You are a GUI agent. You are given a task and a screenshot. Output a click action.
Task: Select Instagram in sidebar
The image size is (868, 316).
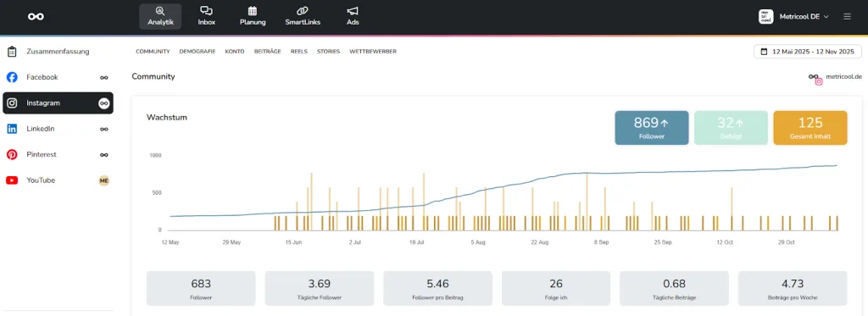click(x=58, y=103)
